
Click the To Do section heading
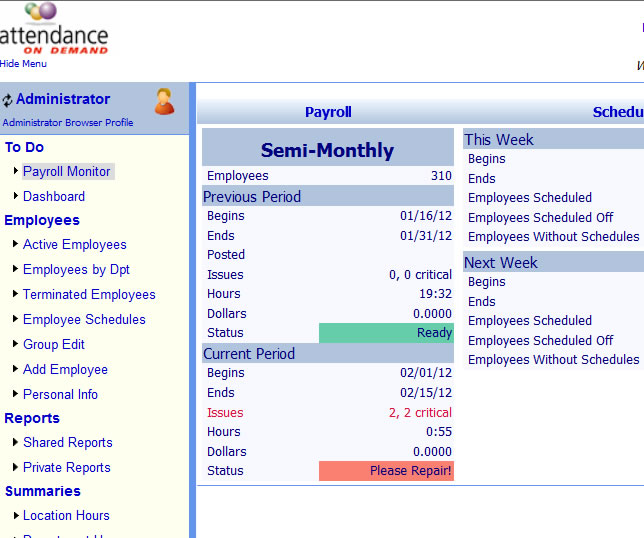24,147
